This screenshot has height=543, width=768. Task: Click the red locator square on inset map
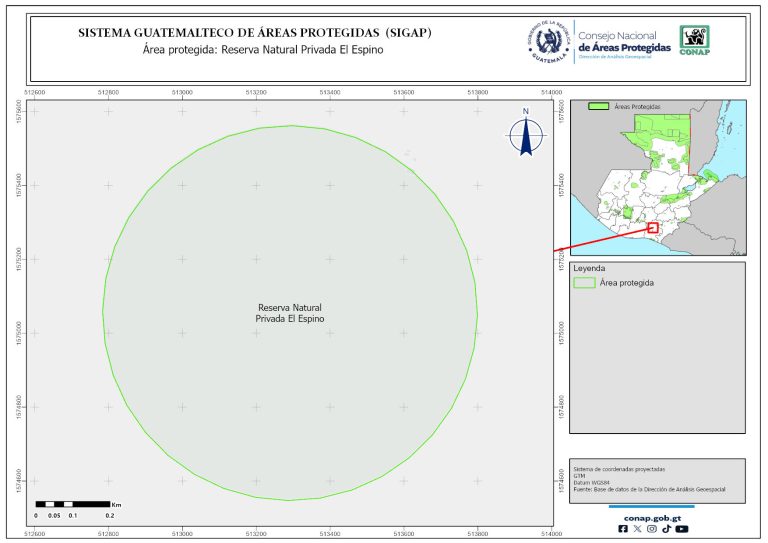coord(653,228)
